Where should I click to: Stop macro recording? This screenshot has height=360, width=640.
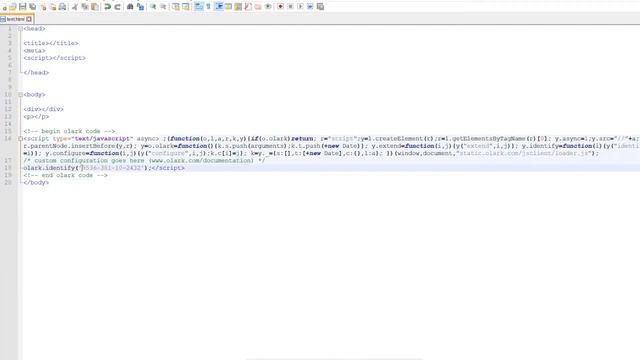coord(290,7)
